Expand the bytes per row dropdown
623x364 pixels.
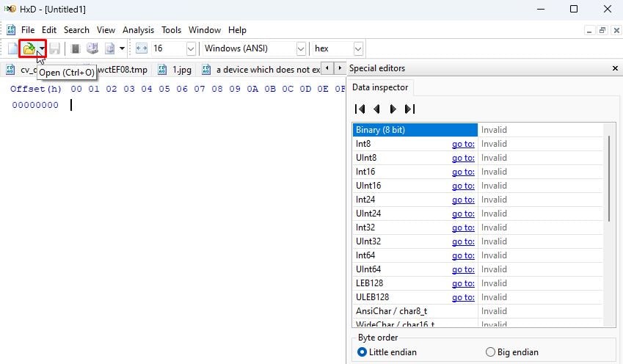click(x=191, y=49)
